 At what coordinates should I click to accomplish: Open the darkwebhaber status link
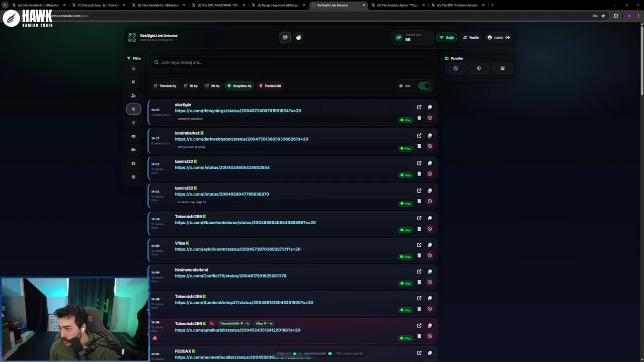[x=242, y=139]
